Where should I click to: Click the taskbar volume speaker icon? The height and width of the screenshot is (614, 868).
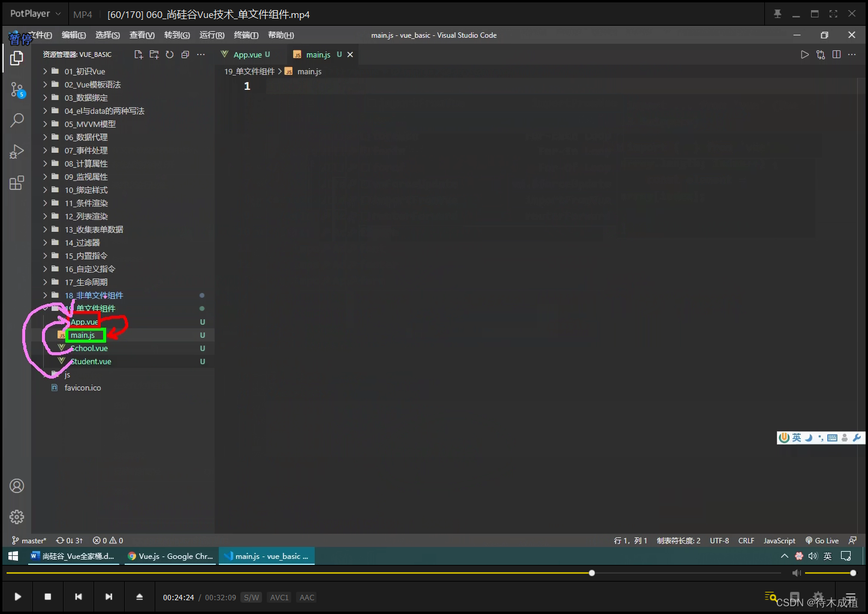pos(813,556)
